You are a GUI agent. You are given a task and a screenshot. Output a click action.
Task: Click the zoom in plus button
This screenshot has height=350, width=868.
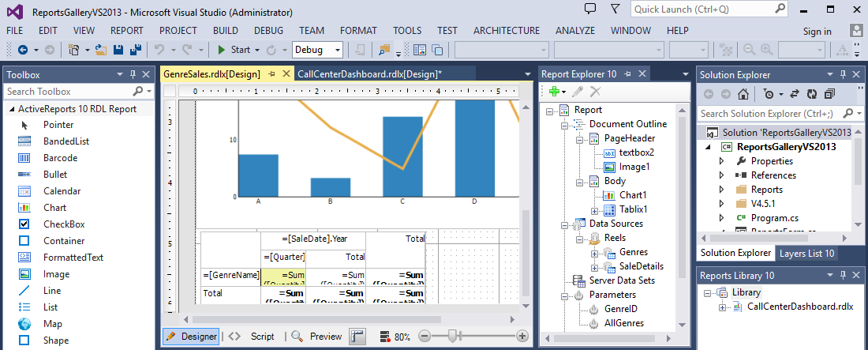(x=522, y=337)
